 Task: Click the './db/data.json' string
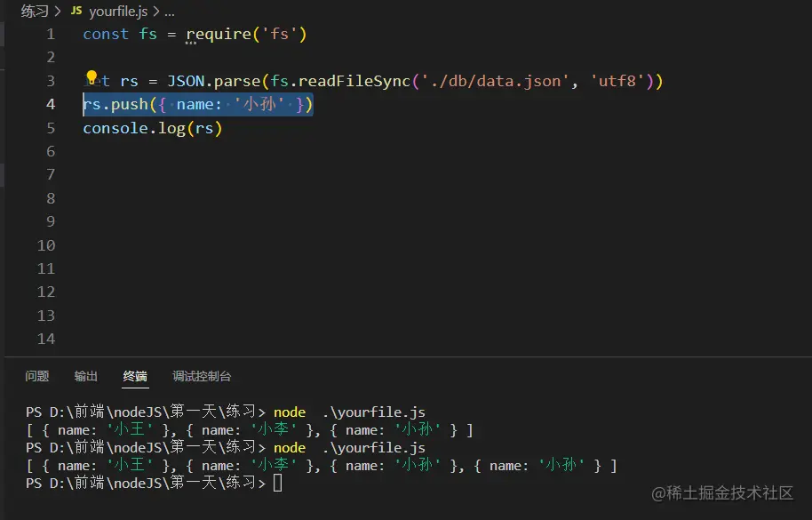tap(495, 81)
